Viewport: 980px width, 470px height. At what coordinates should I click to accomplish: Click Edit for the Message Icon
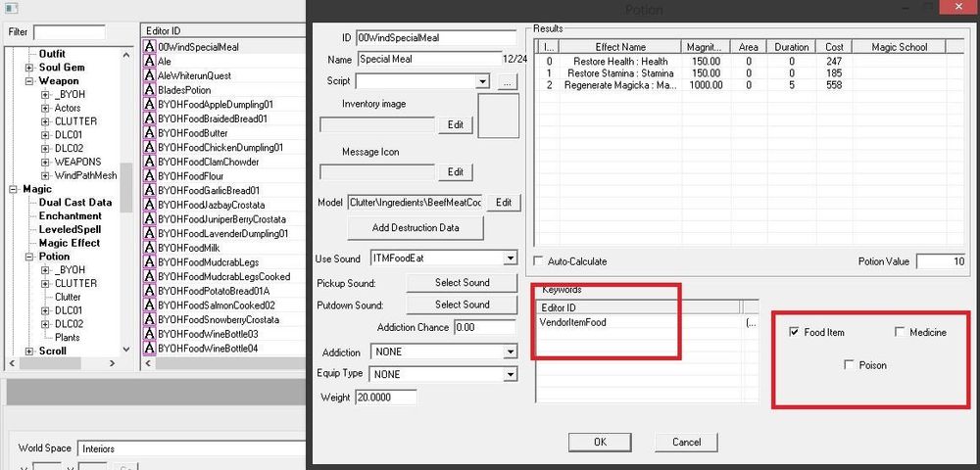pyautogui.click(x=456, y=171)
